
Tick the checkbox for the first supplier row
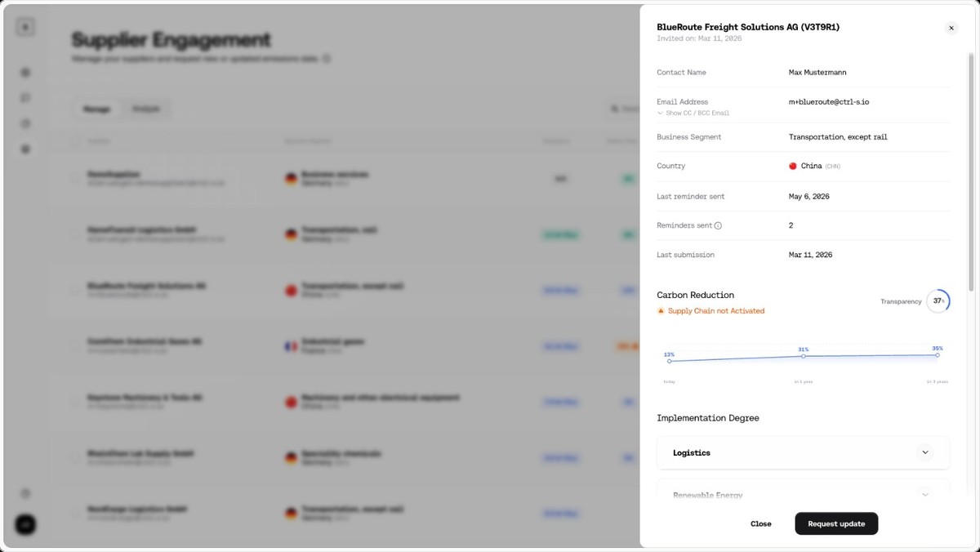pos(76,178)
